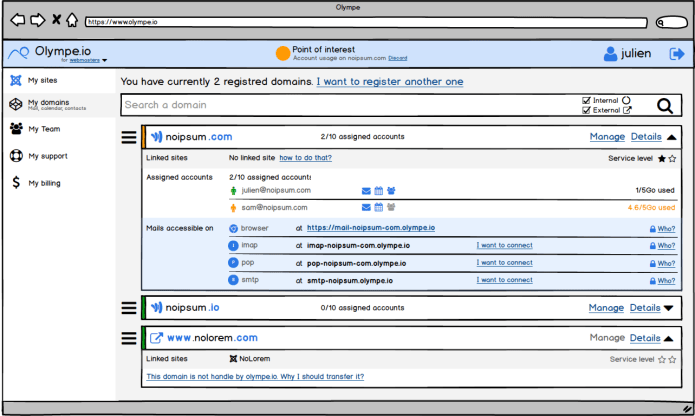Set noipsum.com service level second star
The image size is (695, 416).
pos(672,159)
